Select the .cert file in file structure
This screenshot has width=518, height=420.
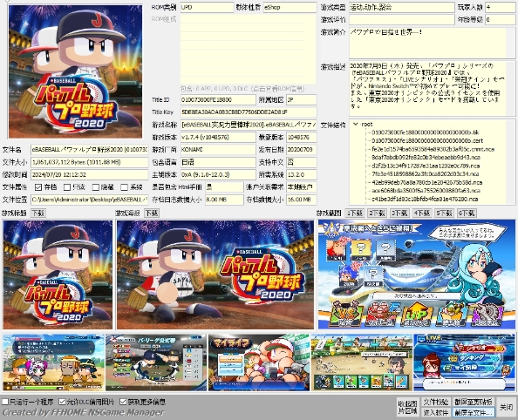[427, 140]
